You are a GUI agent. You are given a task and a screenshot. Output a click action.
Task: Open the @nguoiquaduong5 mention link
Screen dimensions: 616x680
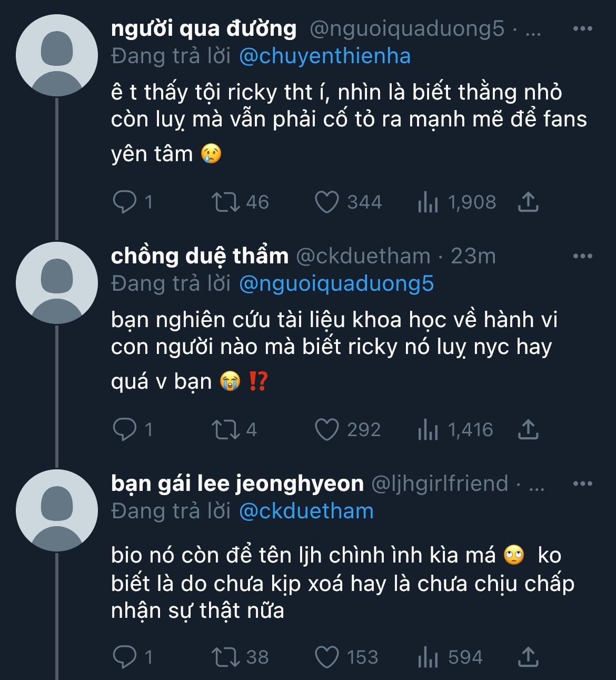click(x=336, y=284)
